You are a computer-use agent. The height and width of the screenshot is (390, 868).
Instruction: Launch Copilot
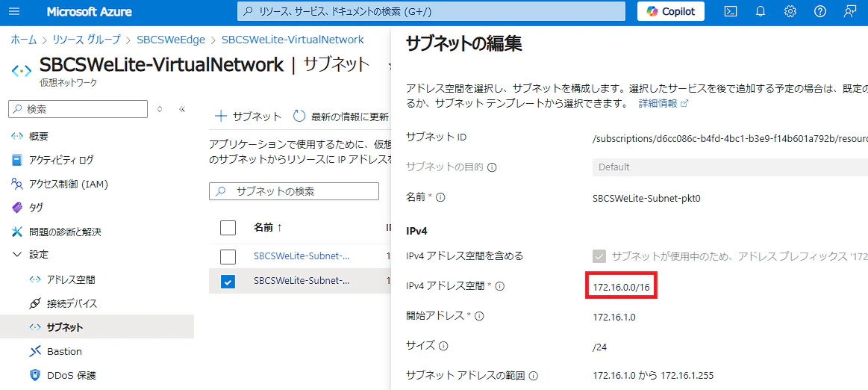click(671, 12)
